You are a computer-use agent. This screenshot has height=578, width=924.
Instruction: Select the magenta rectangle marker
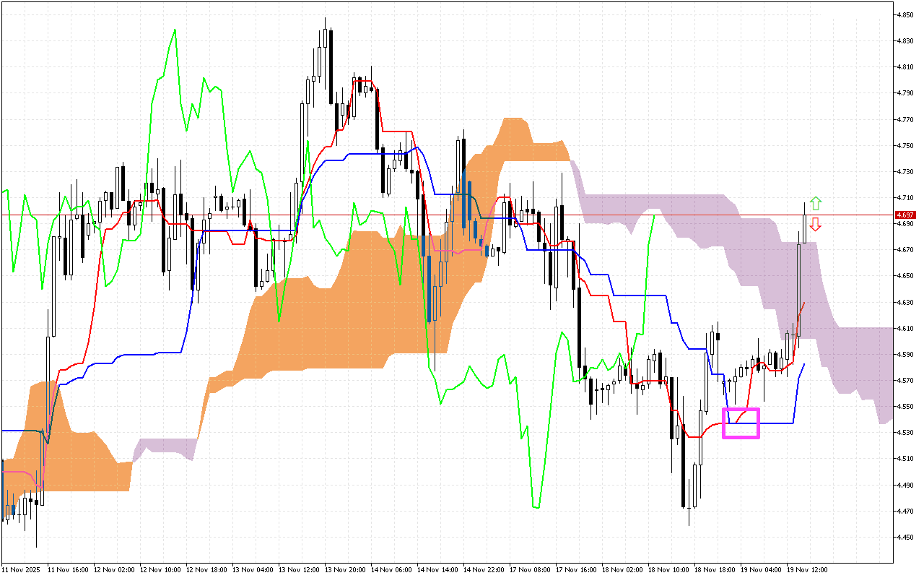point(741,423)
